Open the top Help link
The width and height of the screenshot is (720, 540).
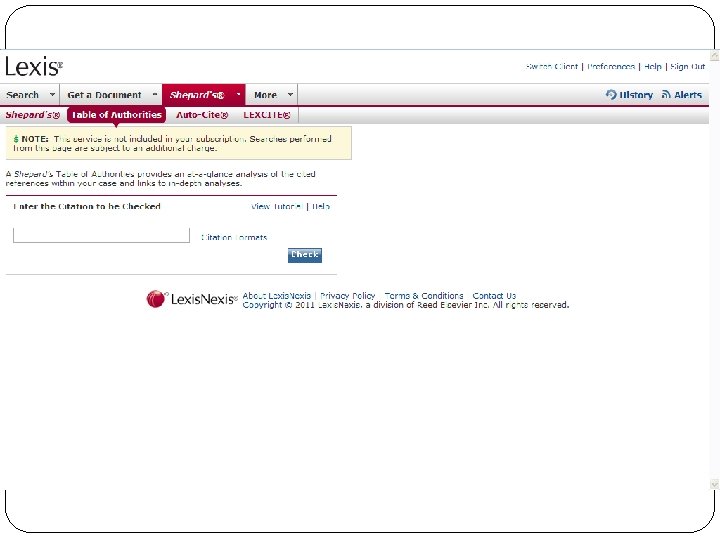tap(652, 67)
